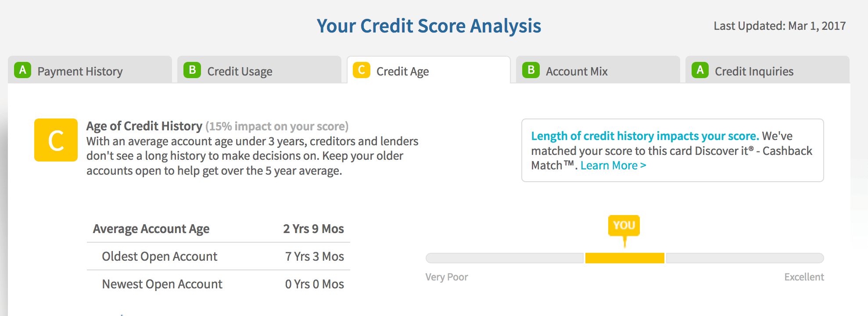
Task: Click the YOU marker above the score bar
Action: tap(624, 225)
